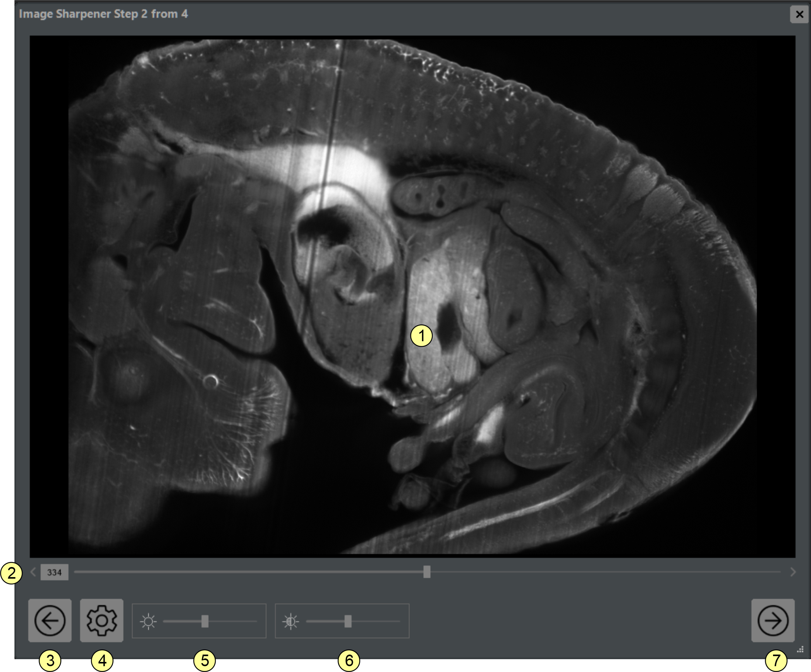This screenshot has width=811, height=672.
Task: Click contrast track left of its handle
Action: pyautogui.click(x=325, y=621)
